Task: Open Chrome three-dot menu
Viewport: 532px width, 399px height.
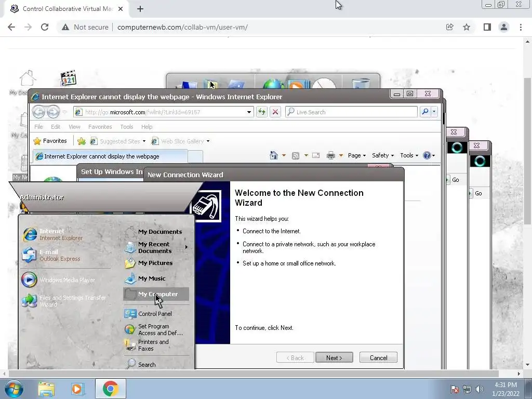Action: [521, 27]
